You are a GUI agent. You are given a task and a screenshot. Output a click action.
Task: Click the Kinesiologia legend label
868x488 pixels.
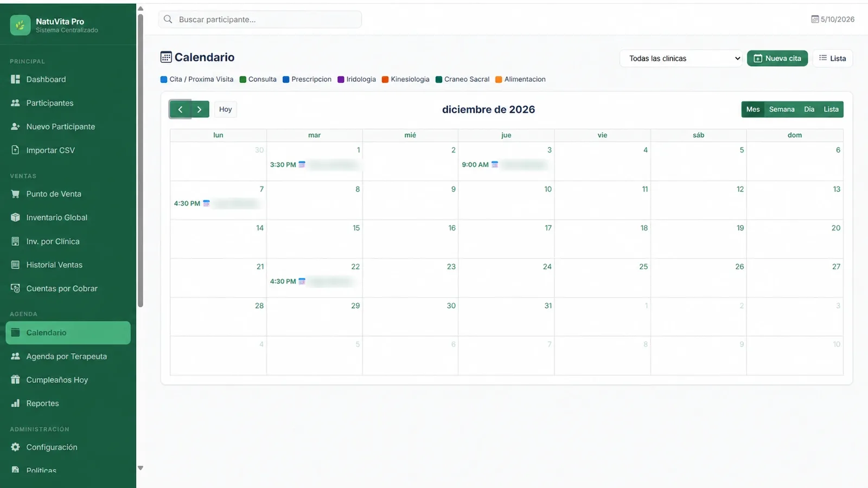tap(410, 79)
